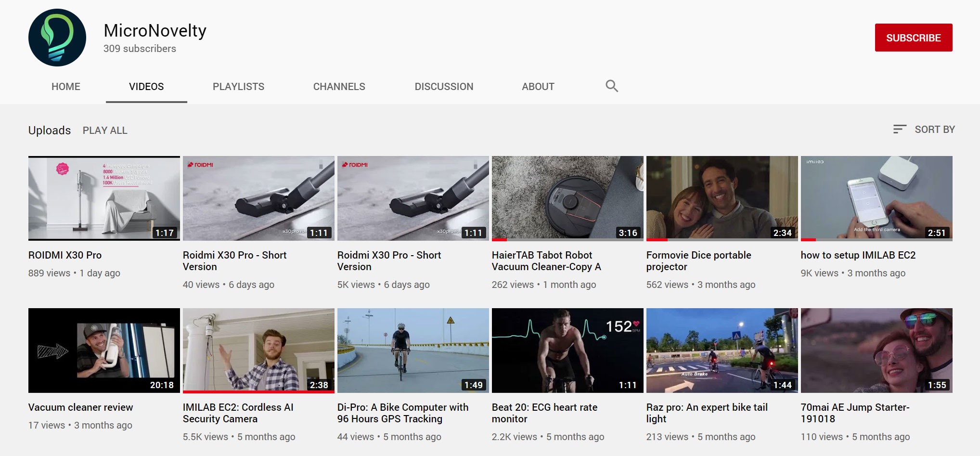Click the watch-progress bar under Formovie Dice thumbnail
The width and height of the screenshot is (980, 456).
click(722, 239)
